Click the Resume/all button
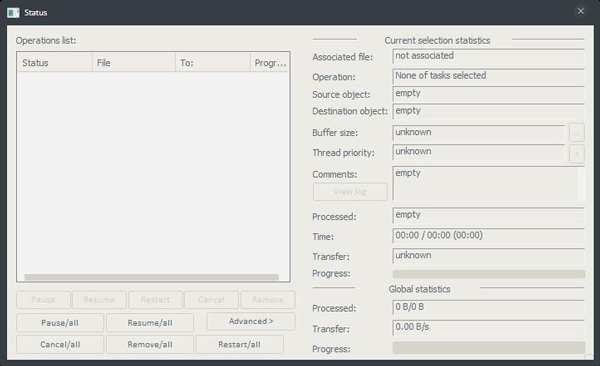 tap(150, 323)
